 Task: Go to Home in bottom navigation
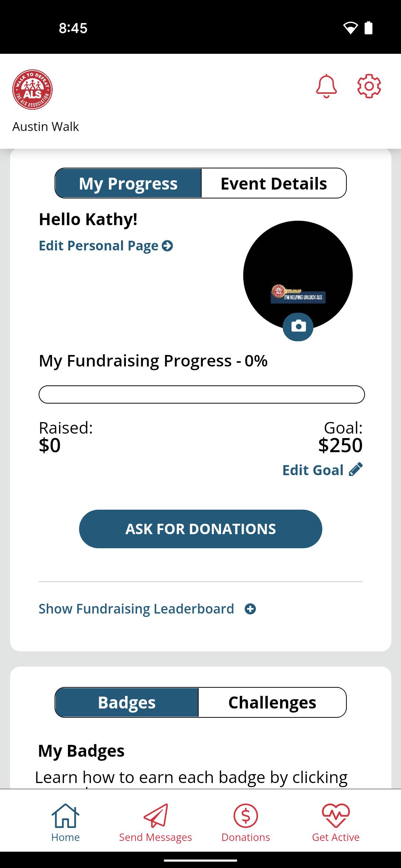(x=65, y=822)
